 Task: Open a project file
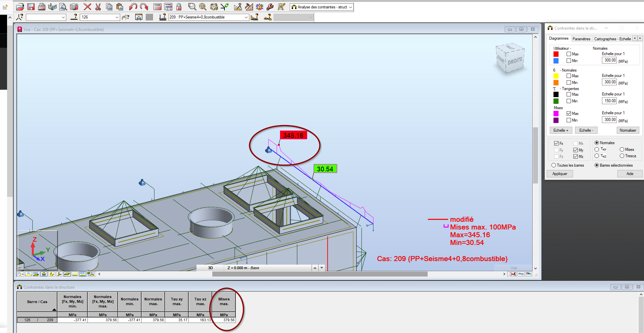[x=20, y=7]
